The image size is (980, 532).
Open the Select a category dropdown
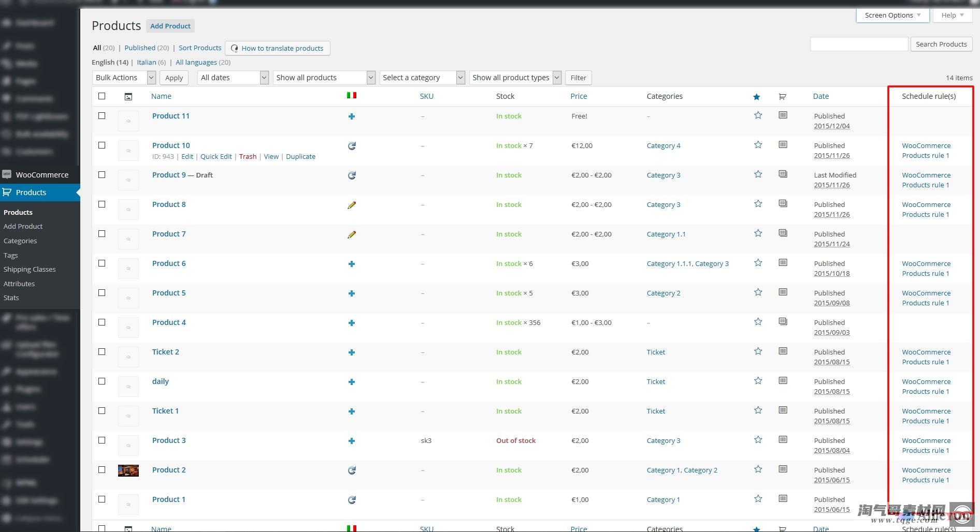(x=422, y=78)
